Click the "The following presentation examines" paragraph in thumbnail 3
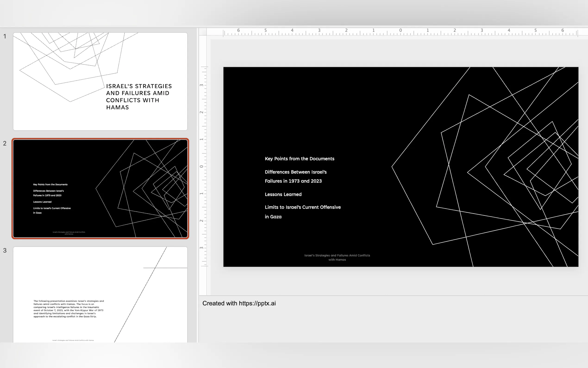This screenshot has height=368, width=588. point(69,309)
